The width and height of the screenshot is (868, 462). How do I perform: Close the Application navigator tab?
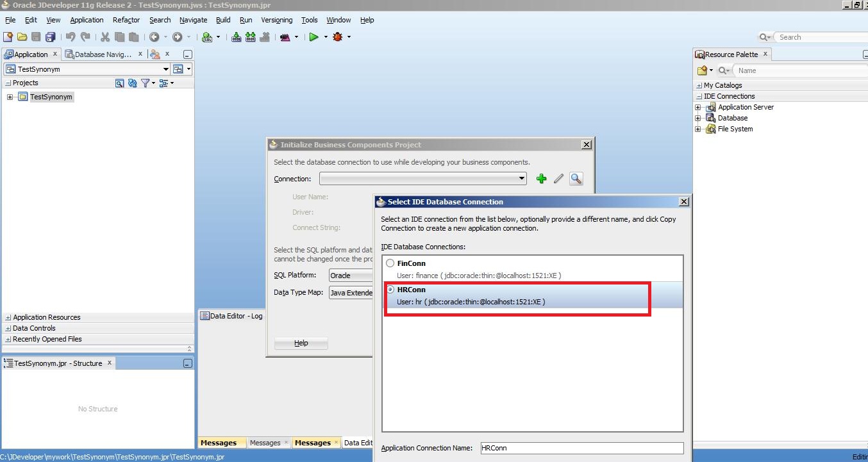tap(55, 54)
